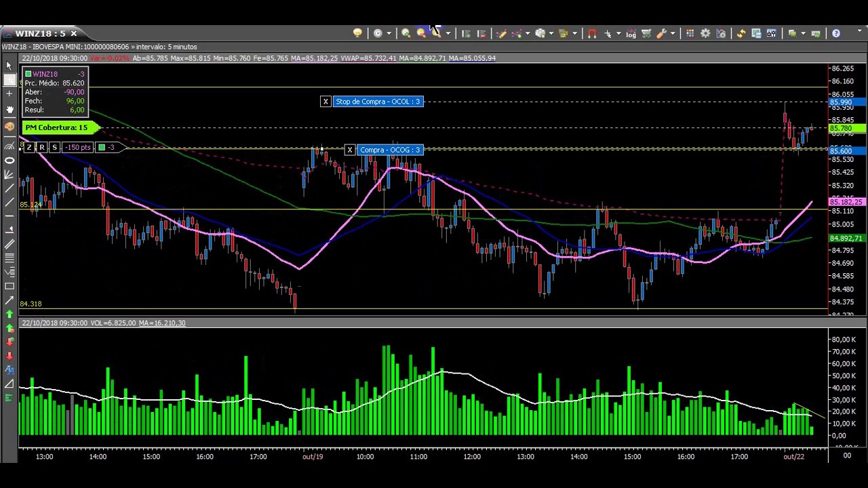Toggle the red magnet snap mode

592,33
